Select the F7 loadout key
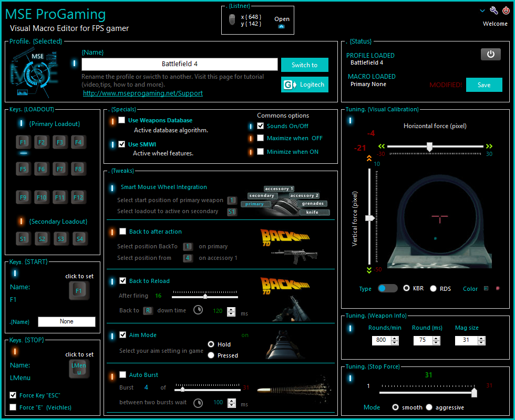Viewport: 515px width, 420px height. (60, 169)
